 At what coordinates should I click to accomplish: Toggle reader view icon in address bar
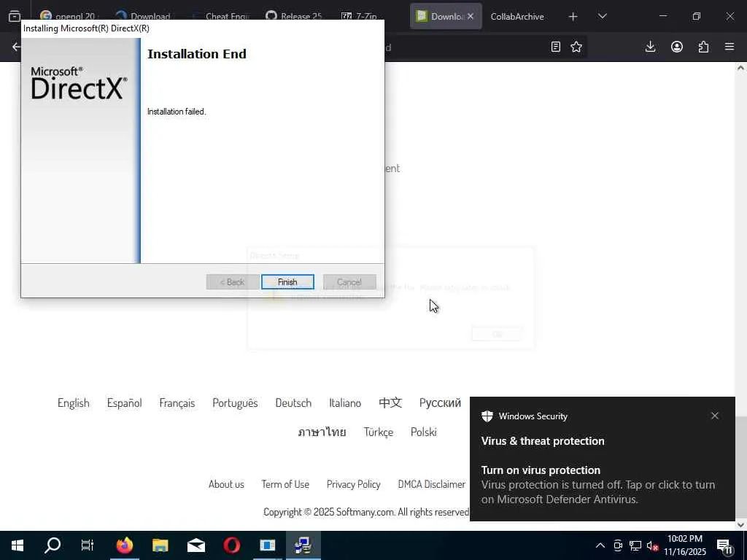[x=555, y=47]
